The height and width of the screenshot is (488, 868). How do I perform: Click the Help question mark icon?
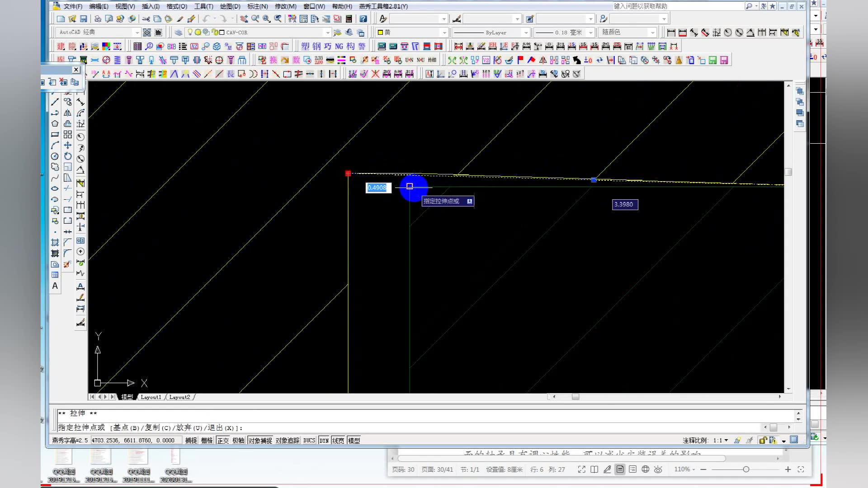(x=363, y=19)
